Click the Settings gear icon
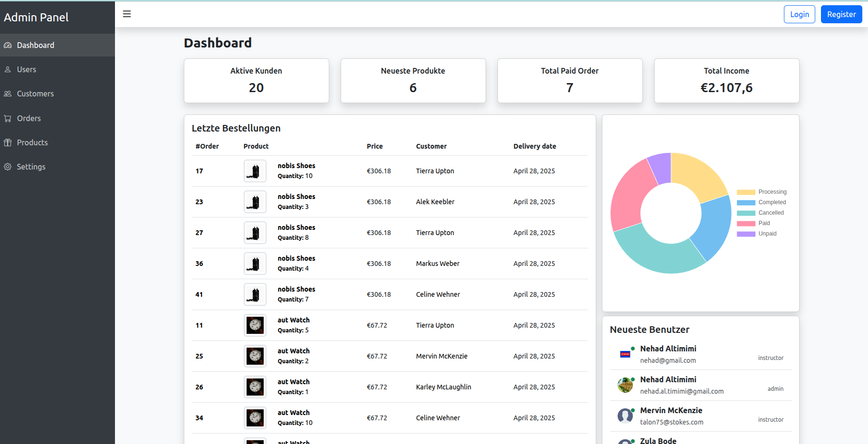Screen dimensions: 868x444 coord(8,167)
